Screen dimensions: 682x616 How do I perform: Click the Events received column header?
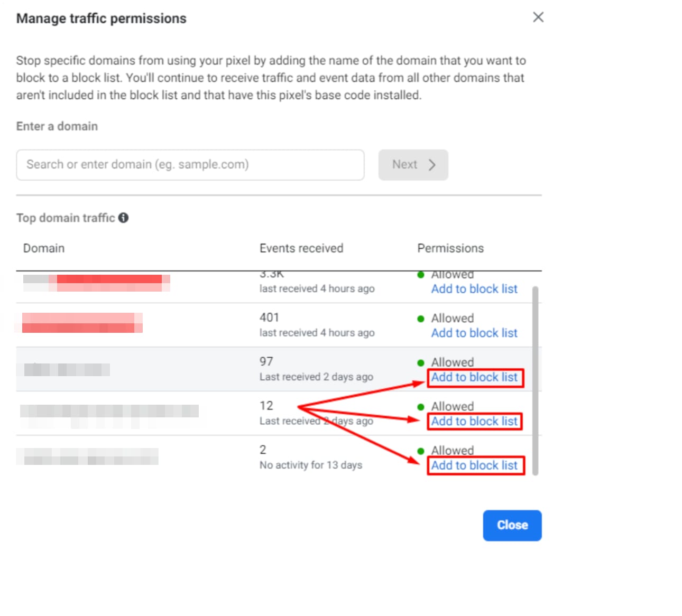[x=301, y=248]
